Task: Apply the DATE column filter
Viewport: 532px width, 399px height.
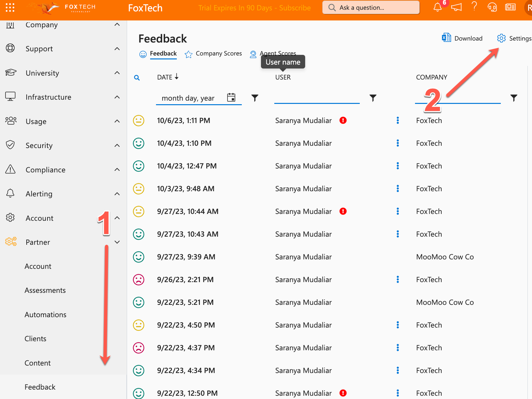Action: (255, 98)
